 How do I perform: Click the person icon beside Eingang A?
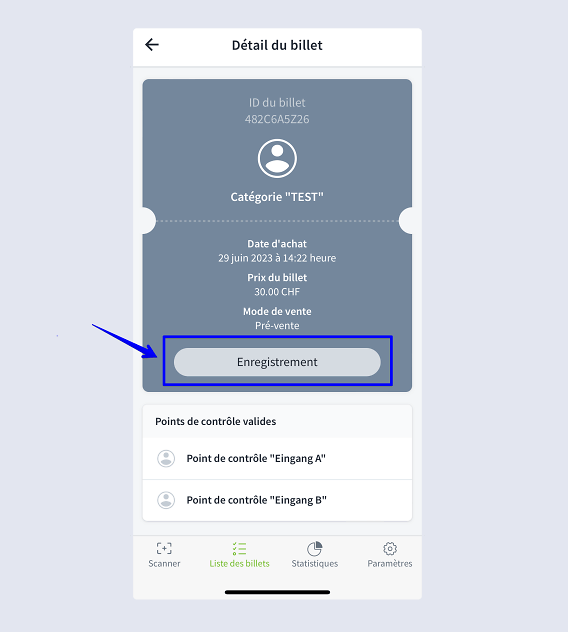pos(166,458)
